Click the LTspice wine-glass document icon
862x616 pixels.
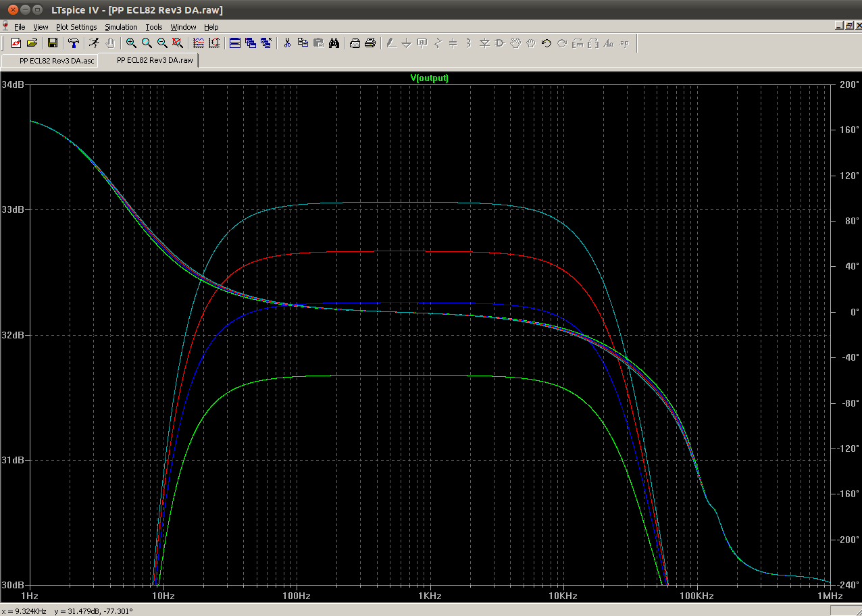pos(5,26)
